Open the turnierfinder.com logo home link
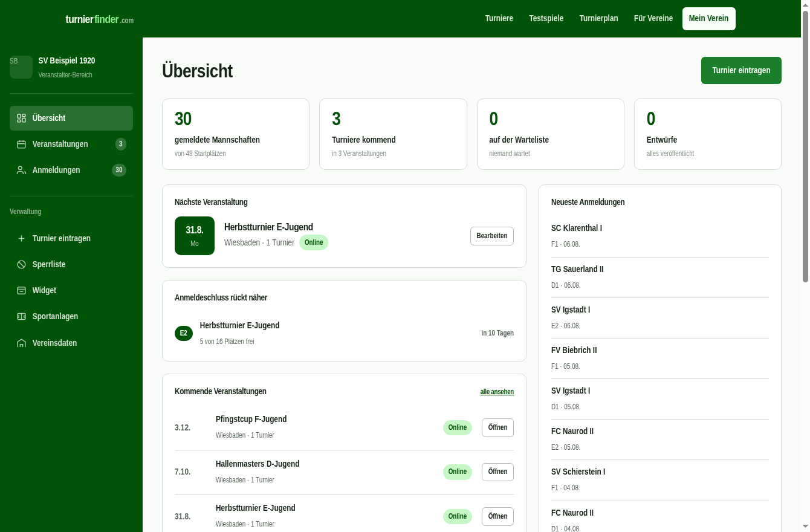810x532 pixels. tap(100, 19)
